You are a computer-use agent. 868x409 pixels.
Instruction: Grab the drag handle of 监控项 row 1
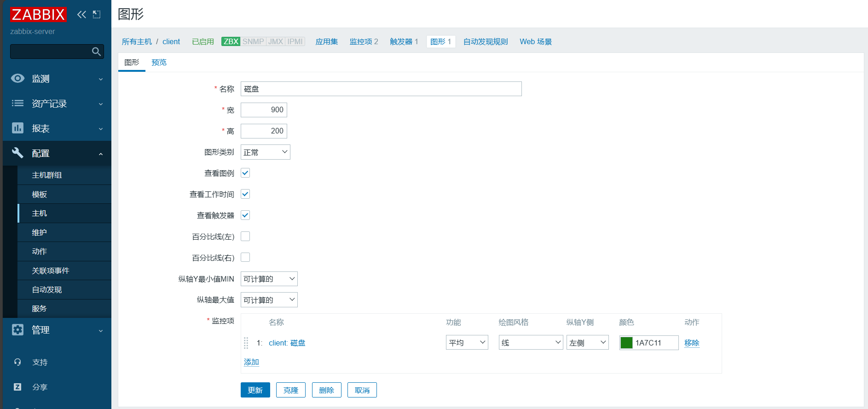coord(246,343)
